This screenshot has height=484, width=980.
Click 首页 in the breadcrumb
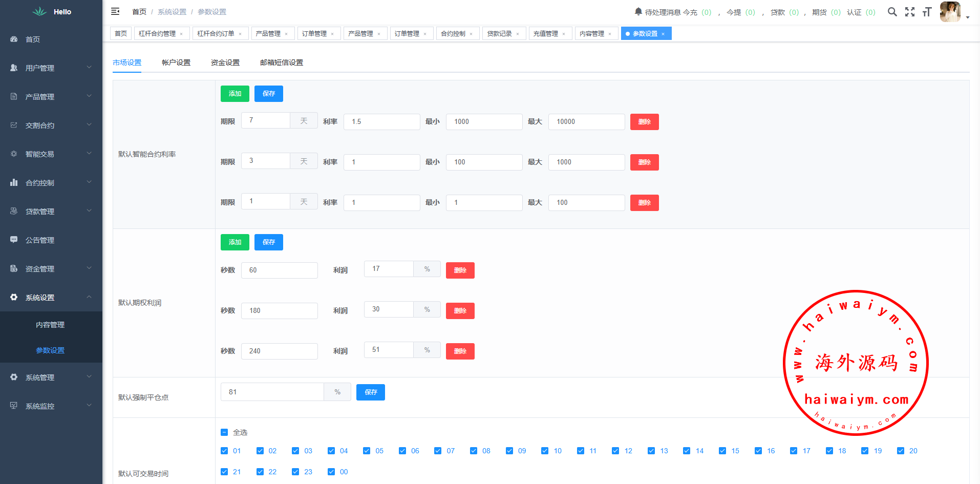[139, 12]
